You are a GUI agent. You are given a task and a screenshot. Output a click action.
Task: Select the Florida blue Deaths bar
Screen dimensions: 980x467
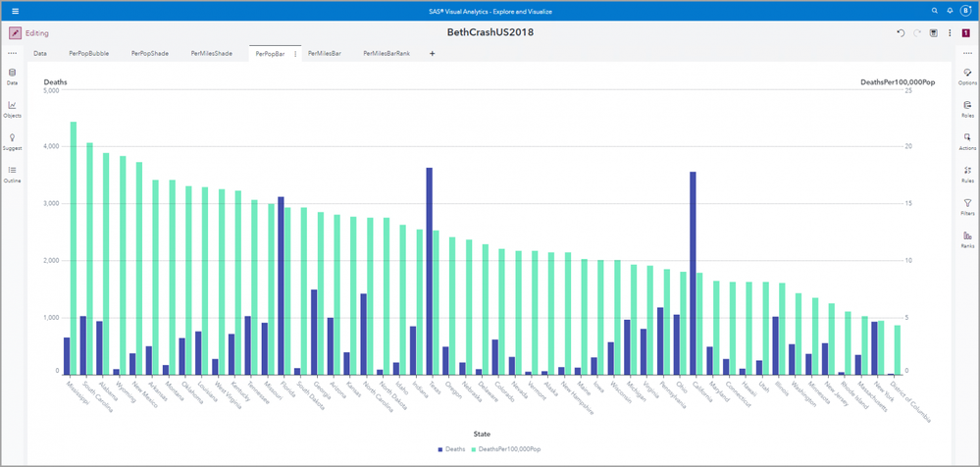point(281,285)
